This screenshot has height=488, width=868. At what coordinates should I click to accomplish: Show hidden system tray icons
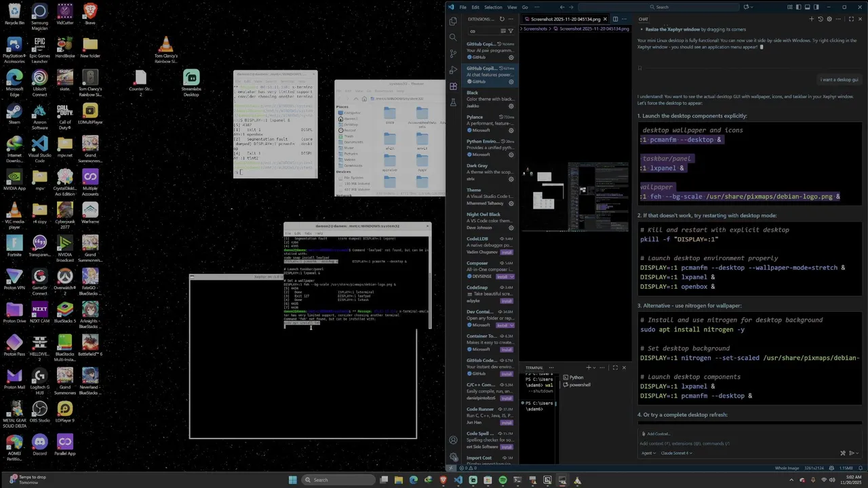coord(791,480)
